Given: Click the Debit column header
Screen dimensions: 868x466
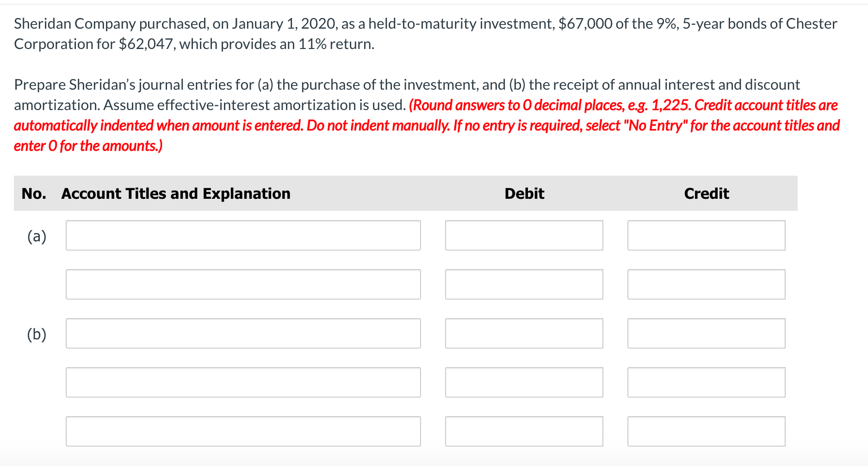Looking at the screenshot, I should (x=524, y=193).
